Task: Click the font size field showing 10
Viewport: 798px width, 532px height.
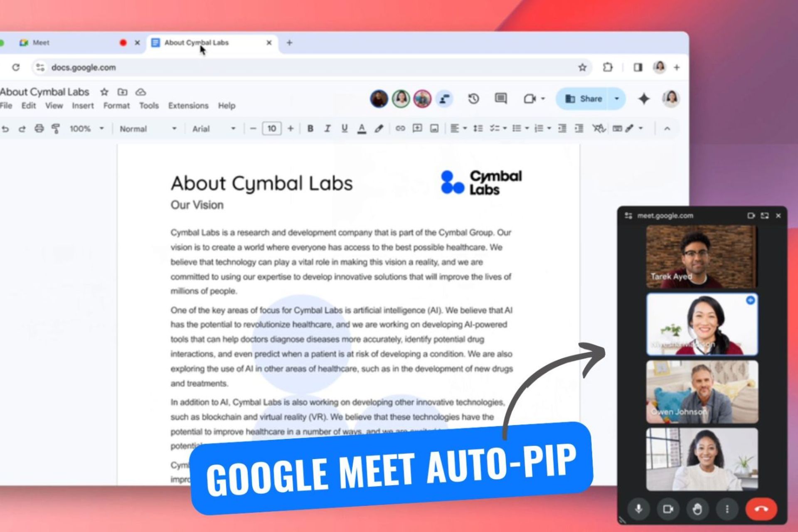Action: point(272,128)
